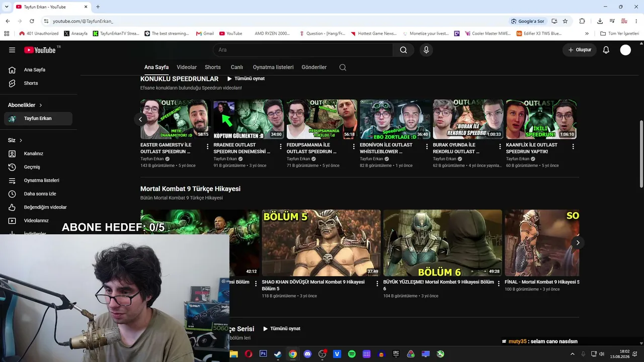Open Epic Games launcher from the taskbar

[x=396, y=354]
